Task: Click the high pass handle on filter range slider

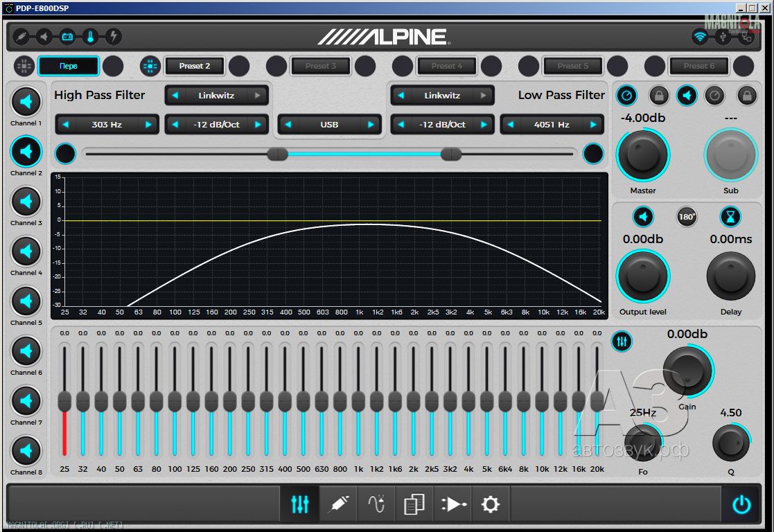Action: click(277, 154)
